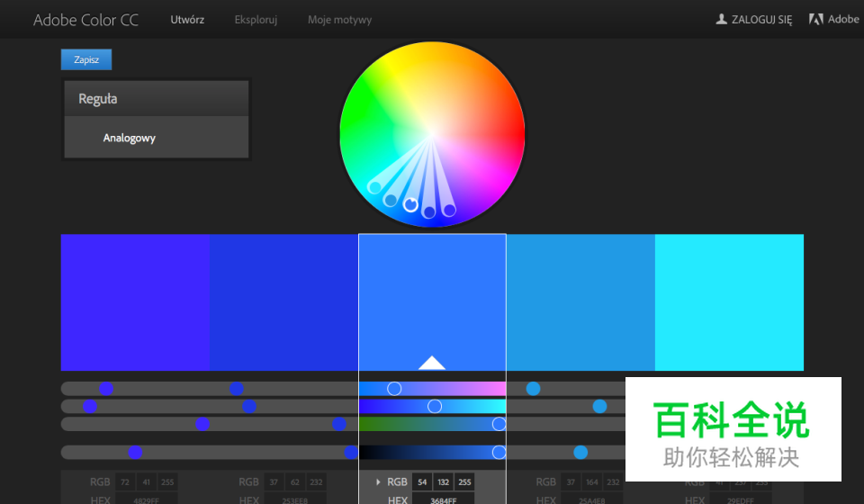Click the Adobe logo icon in header
This screenshot has width=864, height=504.
point(815,19)
